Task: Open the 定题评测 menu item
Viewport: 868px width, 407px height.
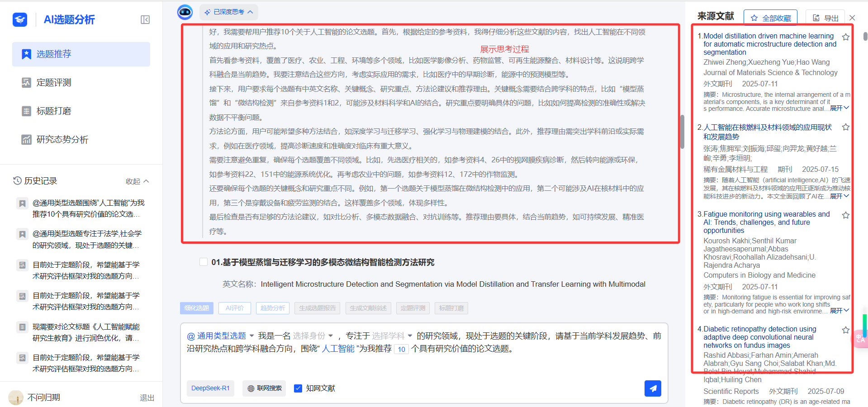Action: (54, 82)
